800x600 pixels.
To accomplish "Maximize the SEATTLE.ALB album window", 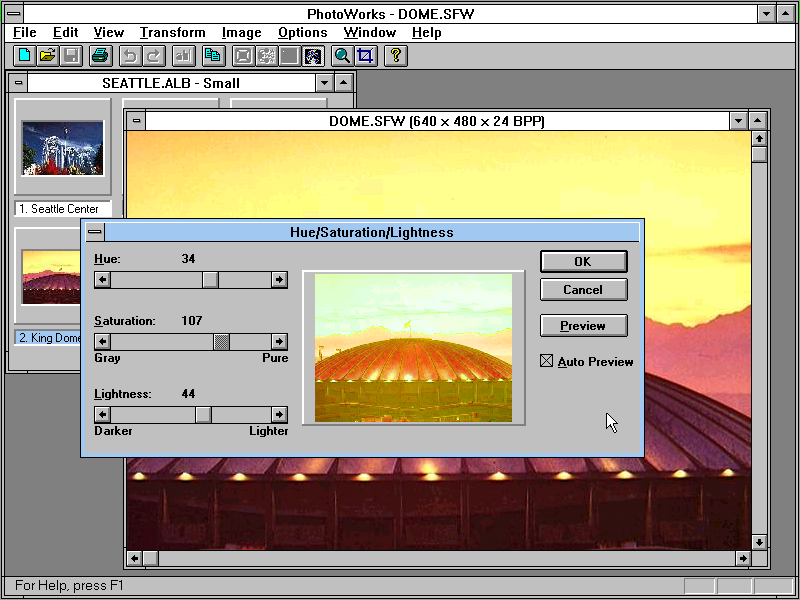I will coord(344,83).
